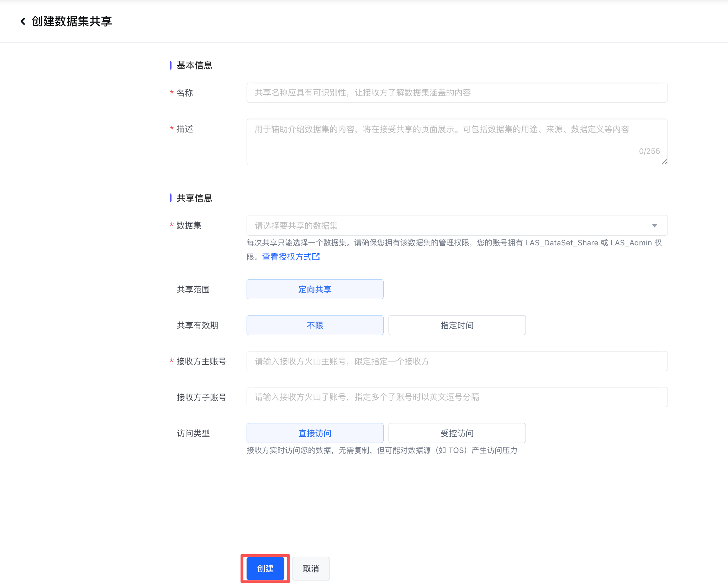Click the 取消 button
The height and width of the screenshot is (584, 728).
(311, 568)
